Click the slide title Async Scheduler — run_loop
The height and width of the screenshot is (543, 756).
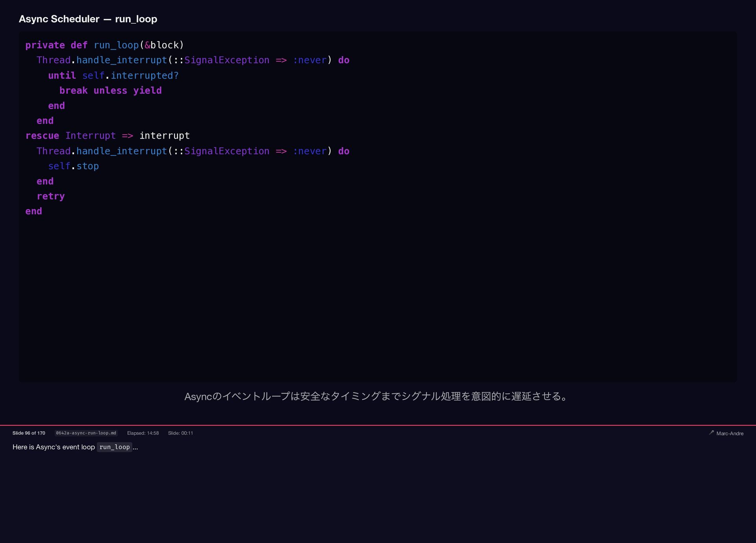pyautogui.click(x=88, y=19)
